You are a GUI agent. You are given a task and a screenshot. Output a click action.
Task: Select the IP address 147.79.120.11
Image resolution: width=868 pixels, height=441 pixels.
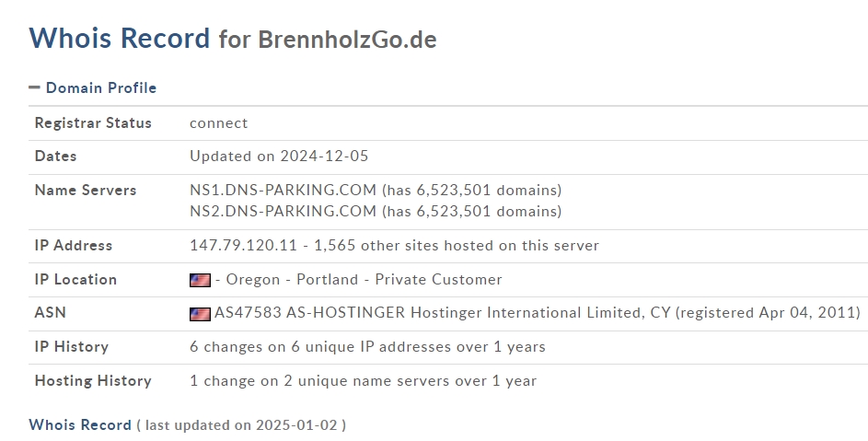(x=244, y=246)
